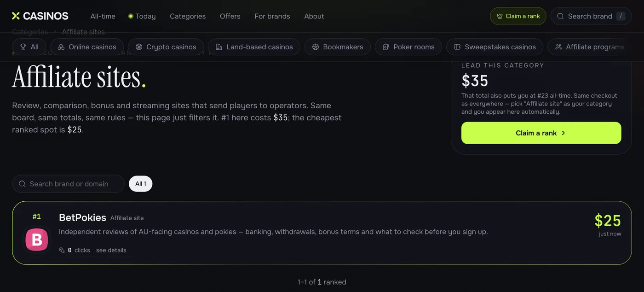Open the All-time leaderboard
Viewport: 644px width, 292px height.
tap(103, 16)
